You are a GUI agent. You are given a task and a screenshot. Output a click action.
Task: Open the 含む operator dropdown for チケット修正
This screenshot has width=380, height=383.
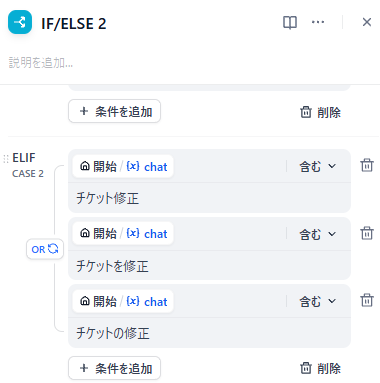(x=317, y=166)
